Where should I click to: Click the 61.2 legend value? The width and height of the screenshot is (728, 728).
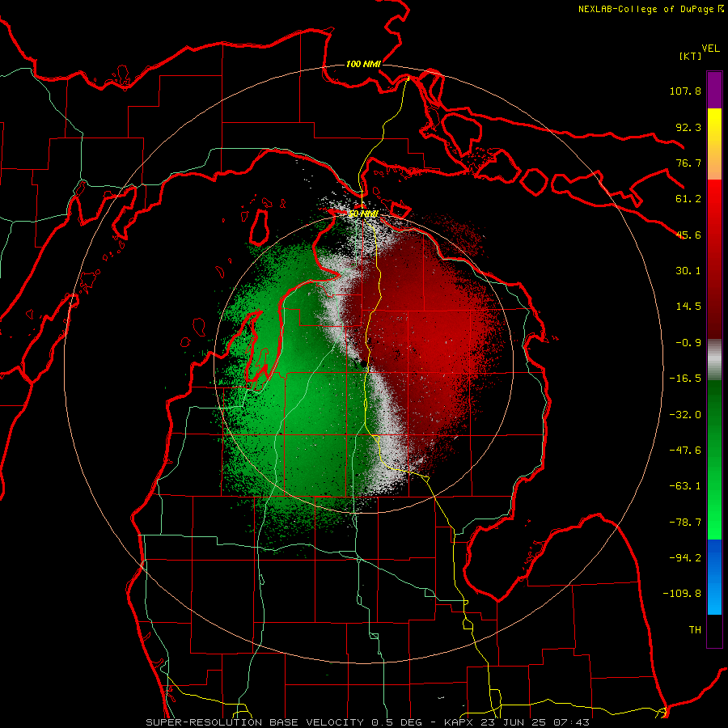pos(688,199)
